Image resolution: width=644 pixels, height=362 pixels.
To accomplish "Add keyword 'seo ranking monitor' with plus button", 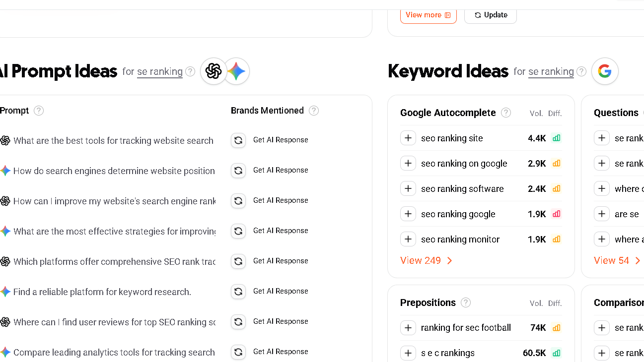I will pyautogui.click(x=408, y=239).
